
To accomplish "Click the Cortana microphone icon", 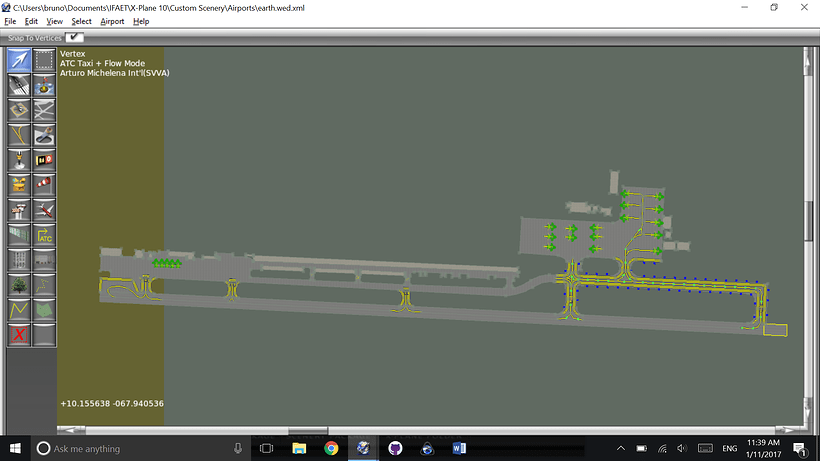I will (238, 448).
